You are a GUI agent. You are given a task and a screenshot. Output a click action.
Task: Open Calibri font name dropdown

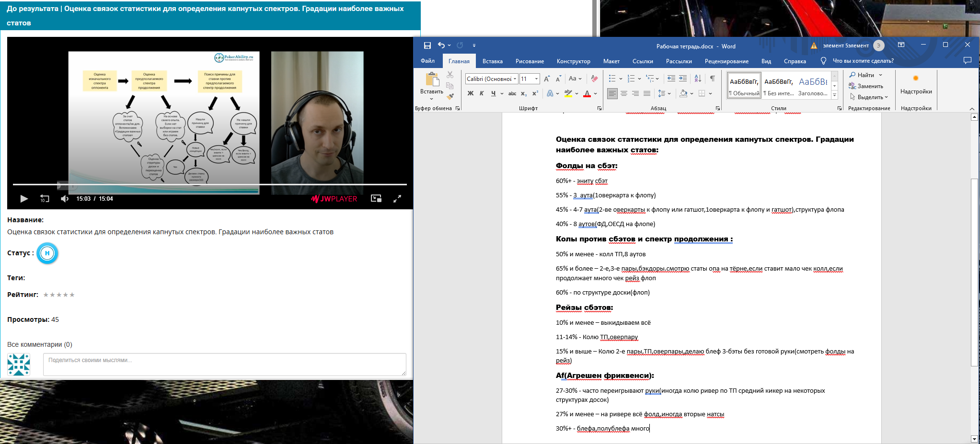tap(515, 79)
